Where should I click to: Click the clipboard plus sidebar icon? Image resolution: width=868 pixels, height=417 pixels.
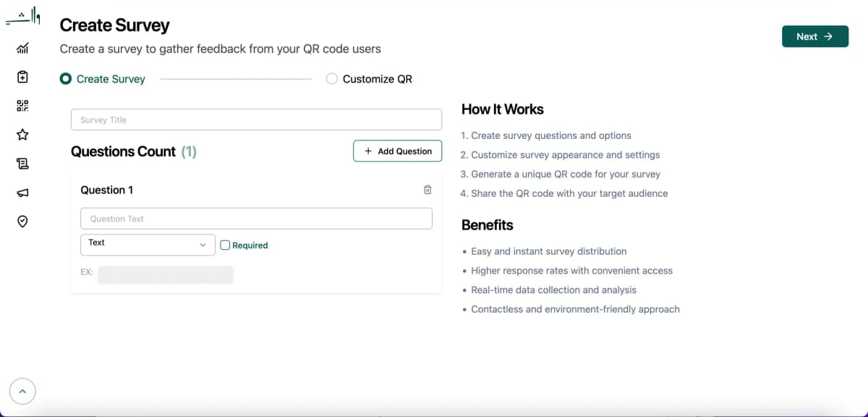pyautogui.click(x=22, y=77)
